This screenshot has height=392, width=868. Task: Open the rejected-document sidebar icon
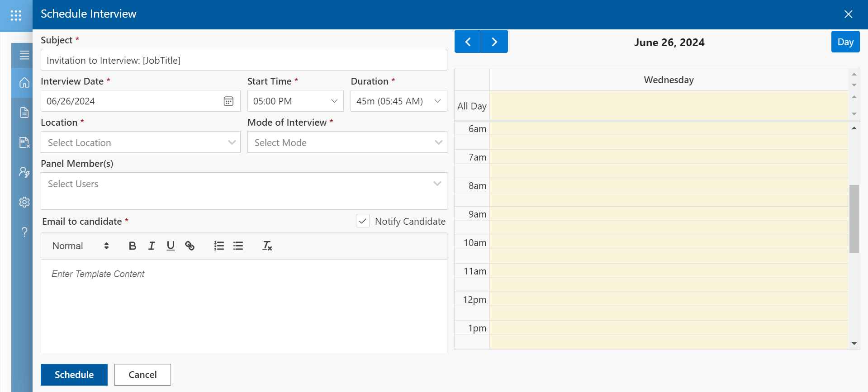click(x=24, y=142)
